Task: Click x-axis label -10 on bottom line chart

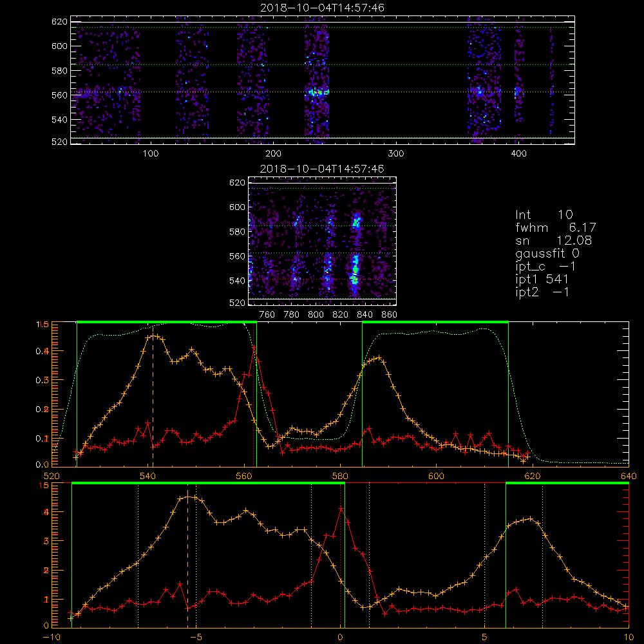Action: pyautogui.click(x=52, y=638)
